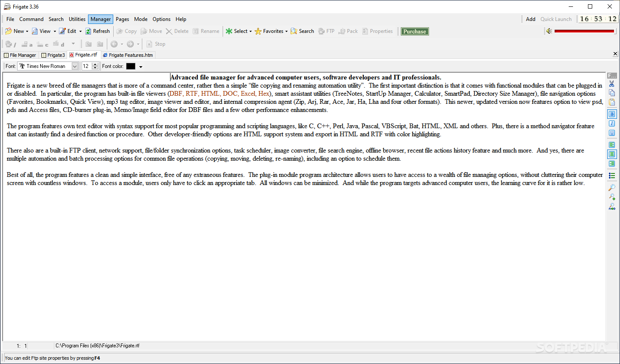Image resolution: width=620 pixels, height=364 pixels.
Task: Click the Copy icon in right sidebar
Action: pyautogui.click(x=612, y=93)
